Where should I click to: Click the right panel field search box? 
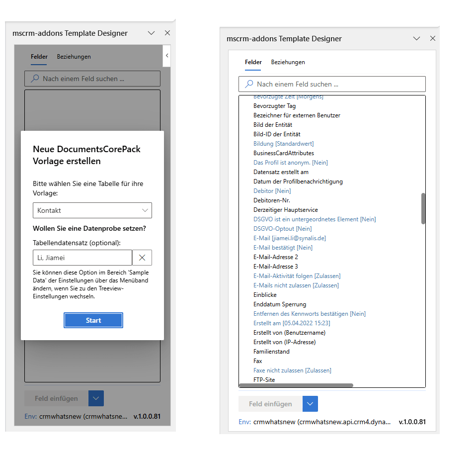332,84
